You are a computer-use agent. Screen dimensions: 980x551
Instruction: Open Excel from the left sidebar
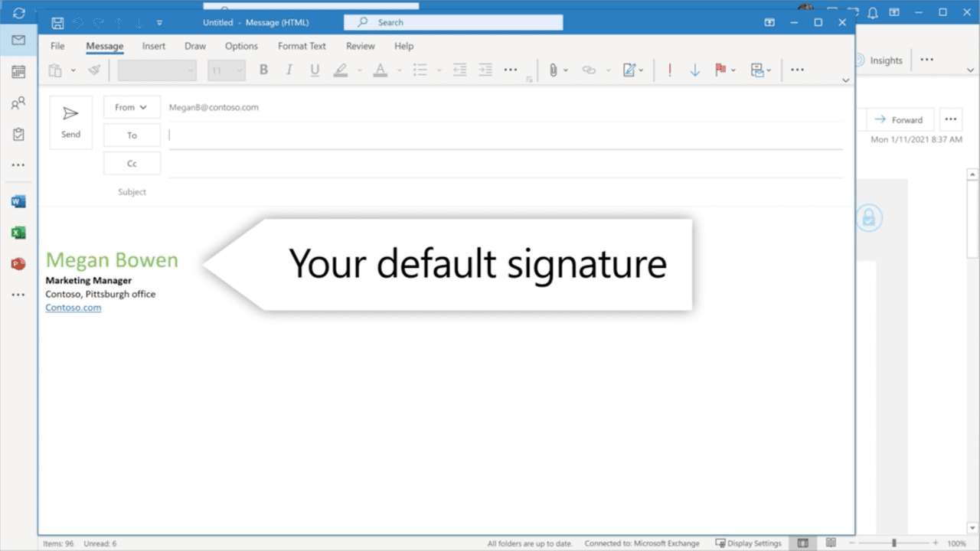click(x=18, y=233)
